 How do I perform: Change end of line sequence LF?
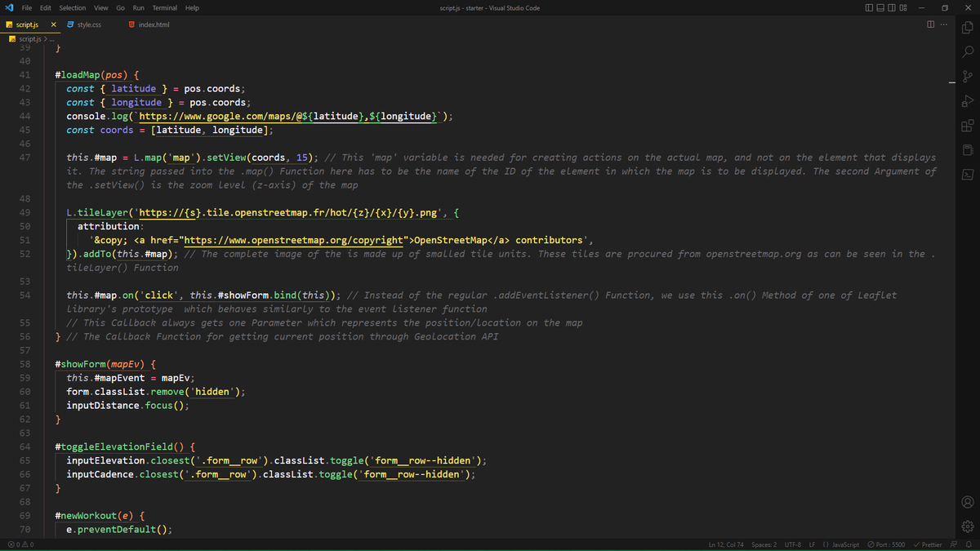(x=813, y=544)
